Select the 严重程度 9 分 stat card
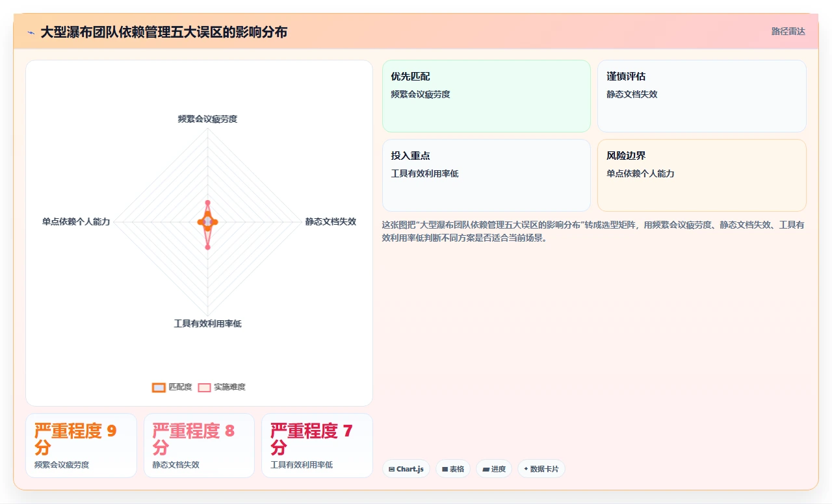This screenshot has height=504, width=832. (x=81, y=446)
